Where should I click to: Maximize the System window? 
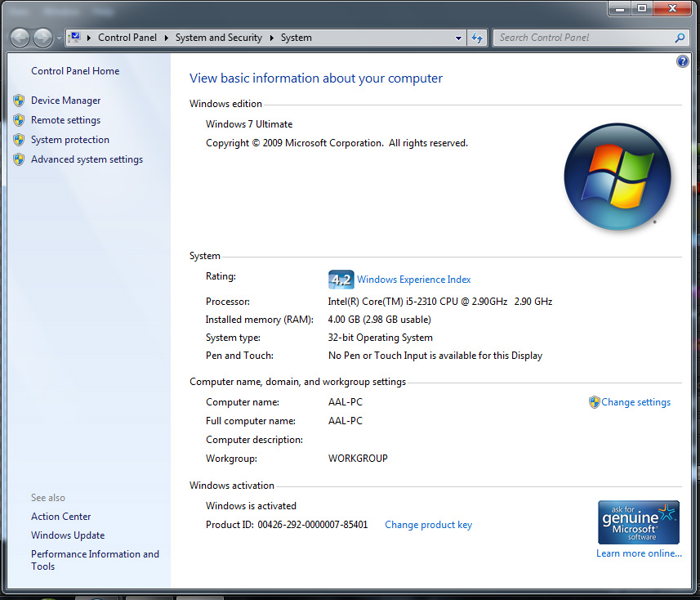coord(642,8)
